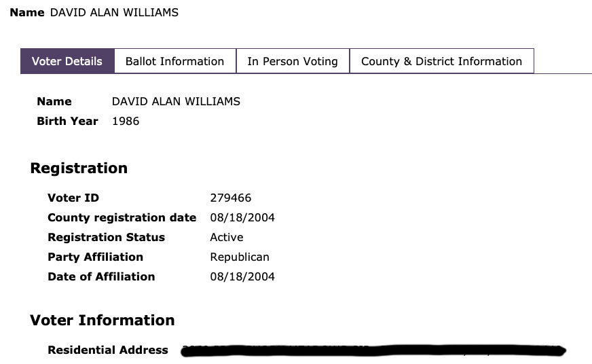Click the redacted residential address bar

click(x=373, y=351)
